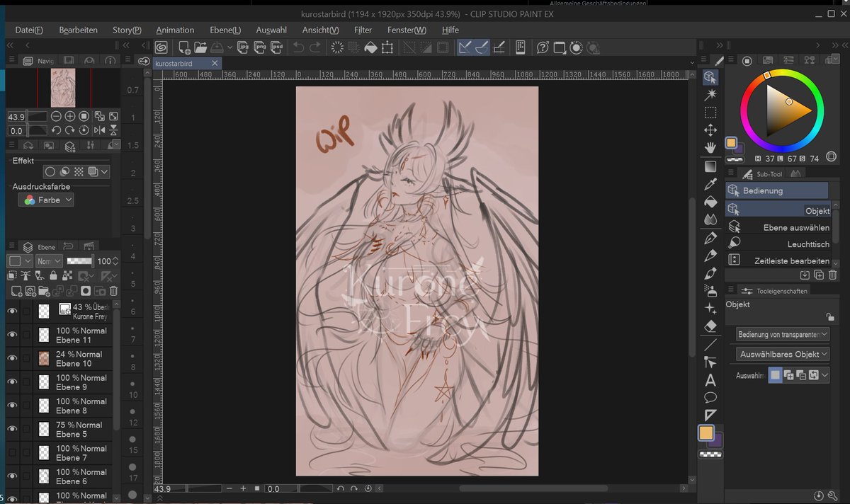Open the layer blend mode dropdown
Image resolution: width=850 pixels, height=504 pixels.
tap(49, 261)
